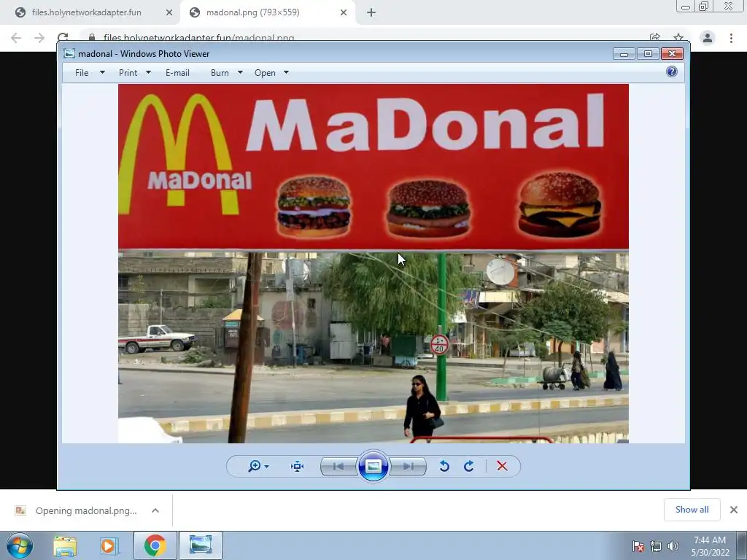Click the Show desktop strip on the taskbar

[x=742, y=545]
